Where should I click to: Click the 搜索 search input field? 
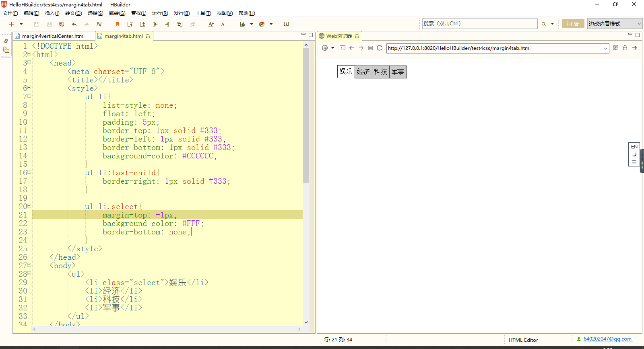[x=480, y=24]
